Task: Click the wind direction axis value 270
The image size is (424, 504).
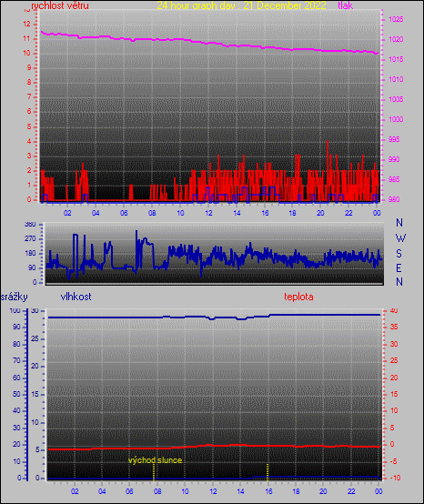Action: point(30,239)
